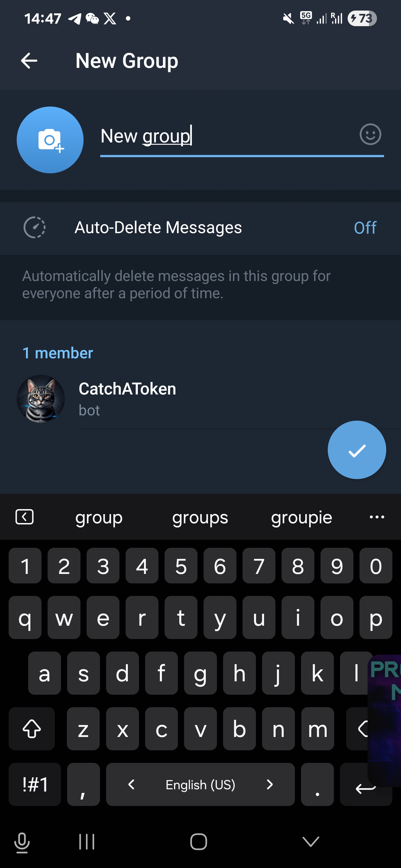Change Auto-Delete Messages Off setting

coord(365,228)
